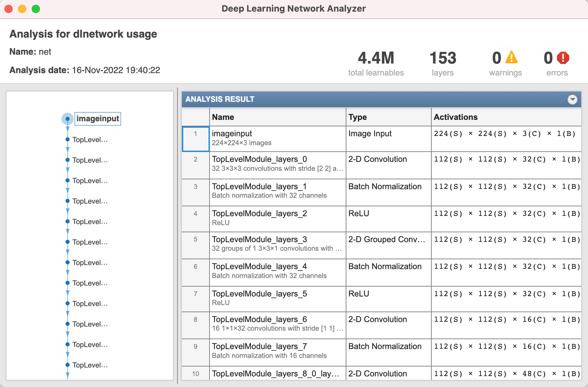Click row number 9 cell
The width and height of the screenshot is (588, 387).
[x=196, y=352]
